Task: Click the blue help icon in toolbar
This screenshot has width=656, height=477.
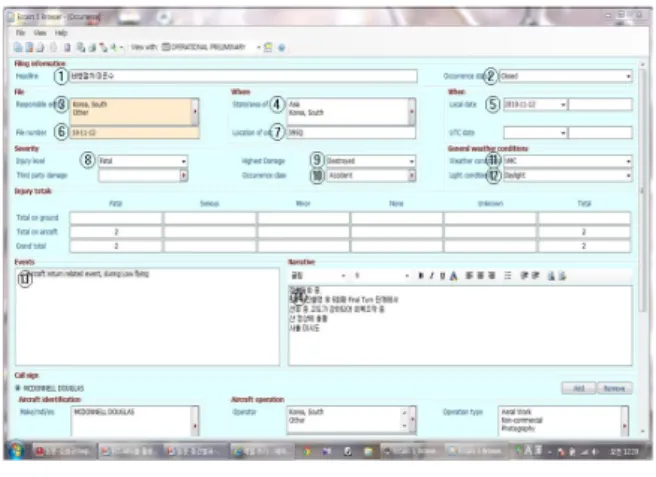Action: [x=282, y=48]
